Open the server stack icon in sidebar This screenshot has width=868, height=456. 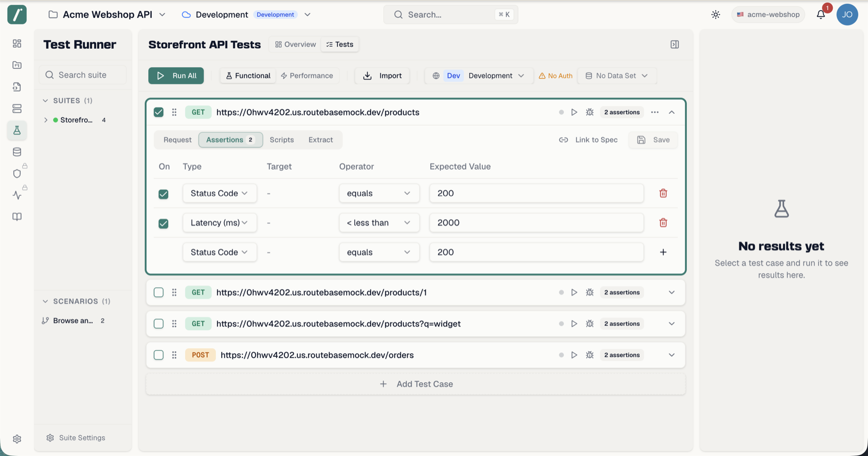[x=17, y=108]
